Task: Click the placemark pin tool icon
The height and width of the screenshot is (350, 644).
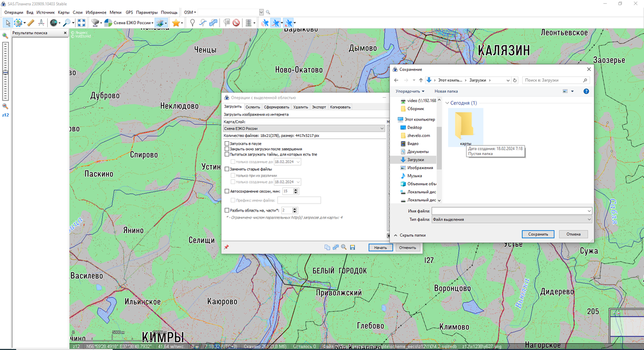Action: 193,23
